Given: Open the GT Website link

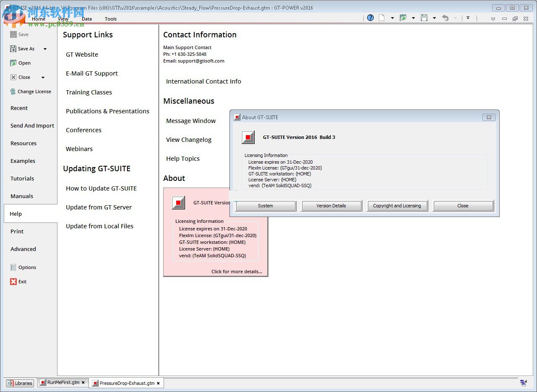Looking at the screenshot, I should pos(82,55).
